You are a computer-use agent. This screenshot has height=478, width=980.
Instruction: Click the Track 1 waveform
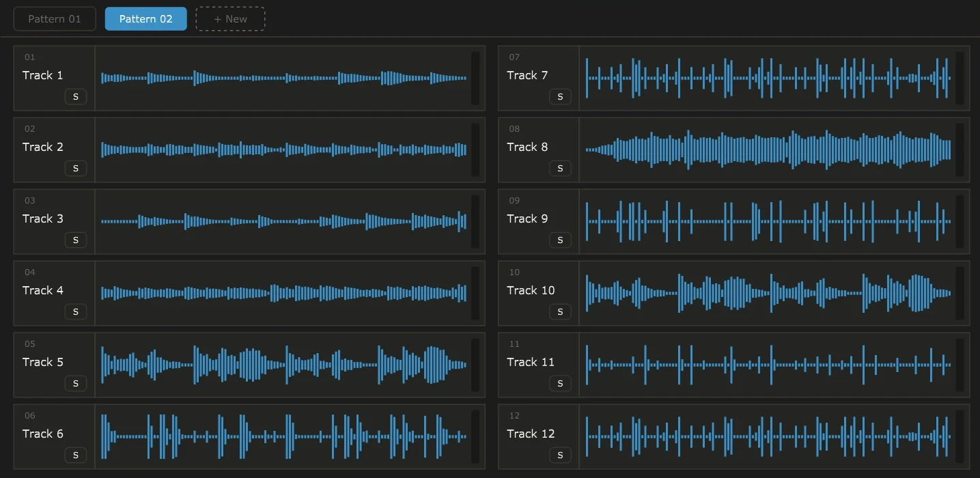point(284,78)
